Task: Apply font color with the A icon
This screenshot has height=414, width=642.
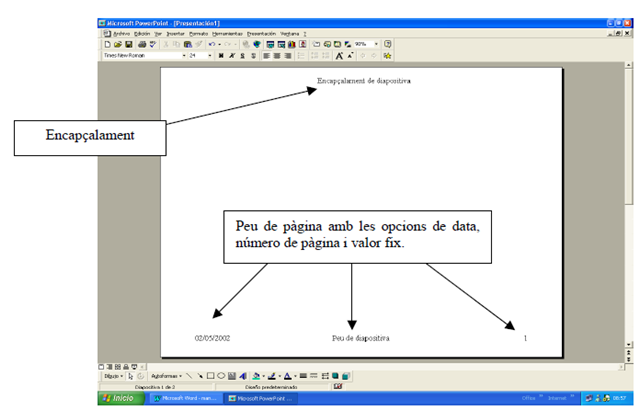Action: (x=287, y=376)
